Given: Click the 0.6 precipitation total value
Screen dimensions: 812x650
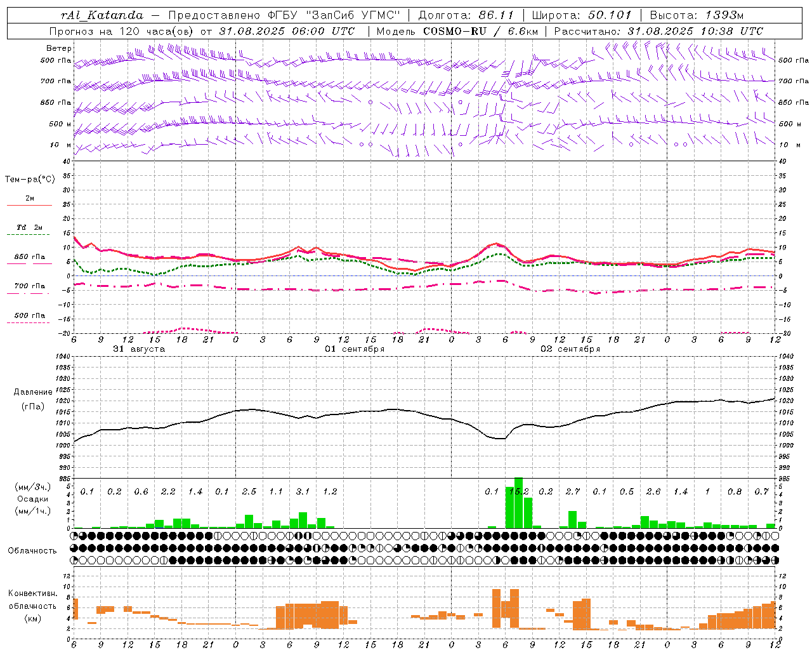Looking at the screenshot, I should 141,492.
